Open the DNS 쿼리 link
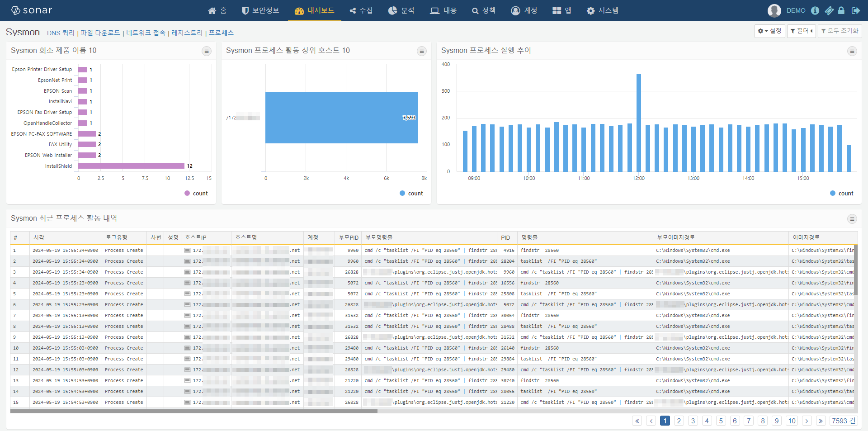The image size is (868, 431). [61, 33]
